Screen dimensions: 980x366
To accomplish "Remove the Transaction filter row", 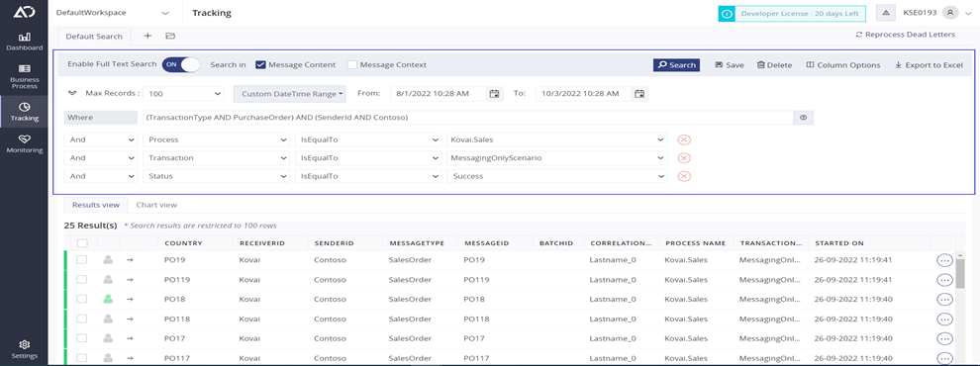I will (684, 158).
